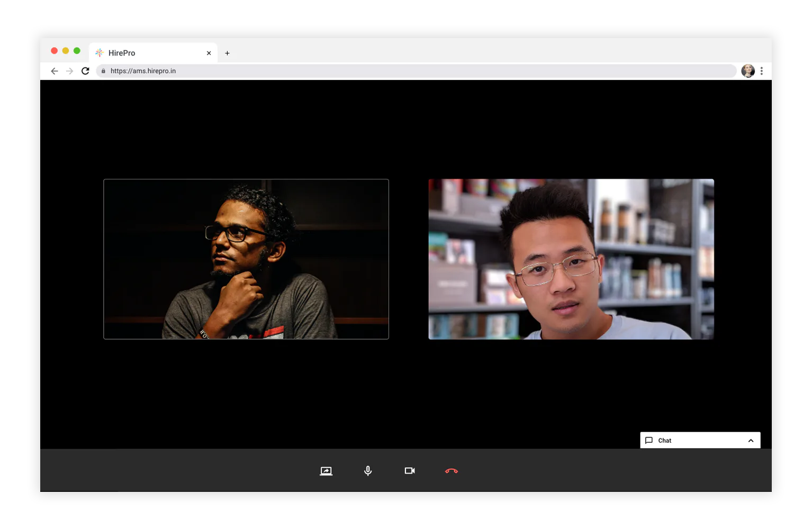Viewport: 812px width, 531px height.
Task: View site security via the padlock icon
Action: coord(103,71)
